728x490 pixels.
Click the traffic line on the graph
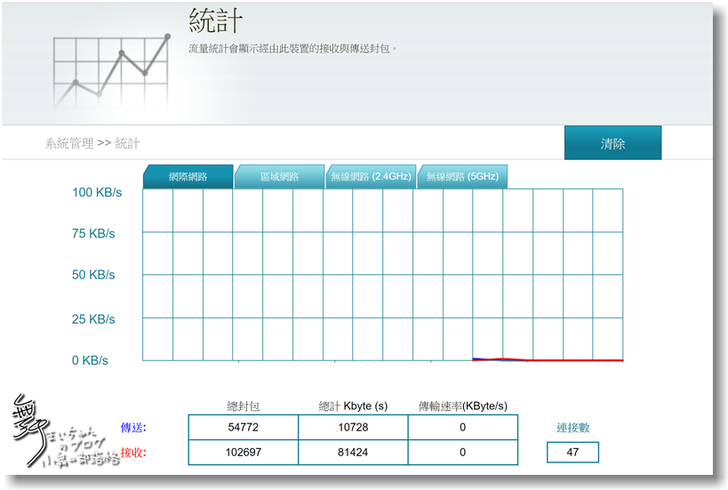click(x=548, y=359)
